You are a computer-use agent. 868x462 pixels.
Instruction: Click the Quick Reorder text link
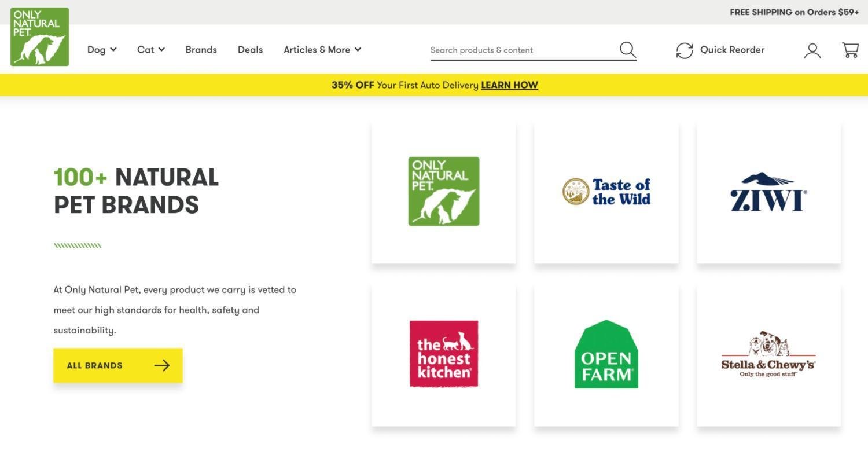732,50
